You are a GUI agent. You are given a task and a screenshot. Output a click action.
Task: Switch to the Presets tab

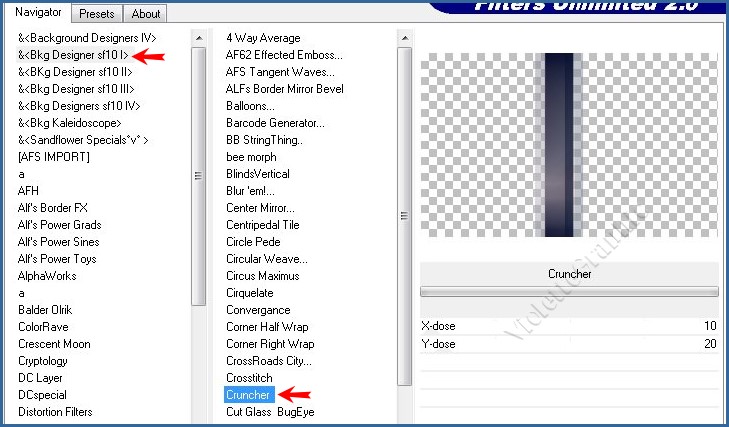(x=97, y=14)
